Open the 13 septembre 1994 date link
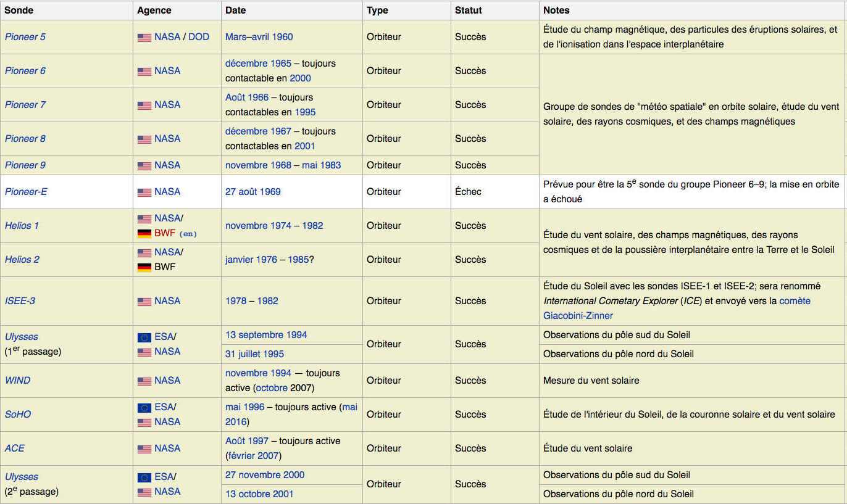The height and width of the screenshot is (504, 847). tap(266, 335)
